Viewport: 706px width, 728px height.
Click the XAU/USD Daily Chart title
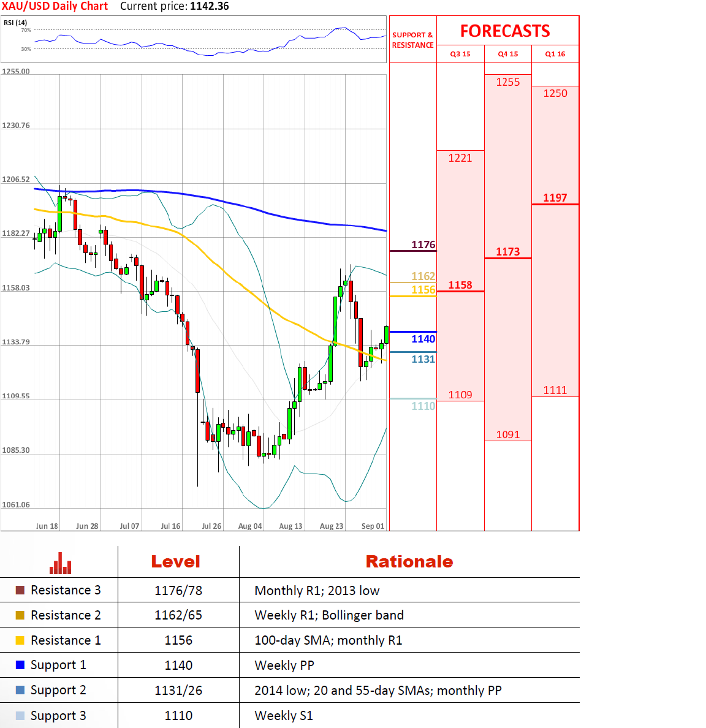tap(55, 6)
